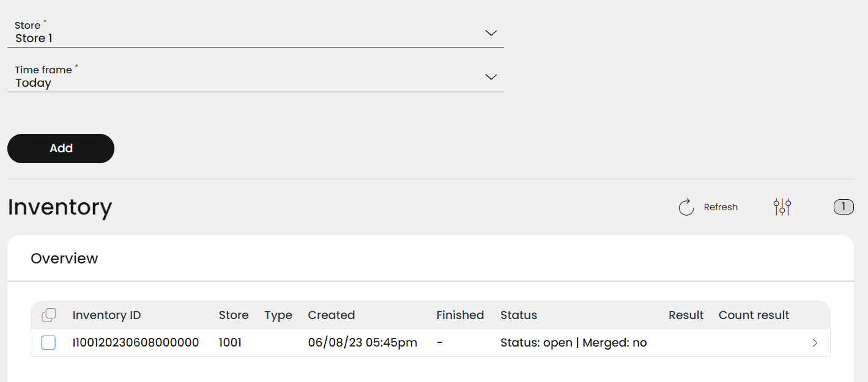Image resolution: width=868 pixels, height=382 pixels.
Task: Click the Status column header
Action: (519, 315)
